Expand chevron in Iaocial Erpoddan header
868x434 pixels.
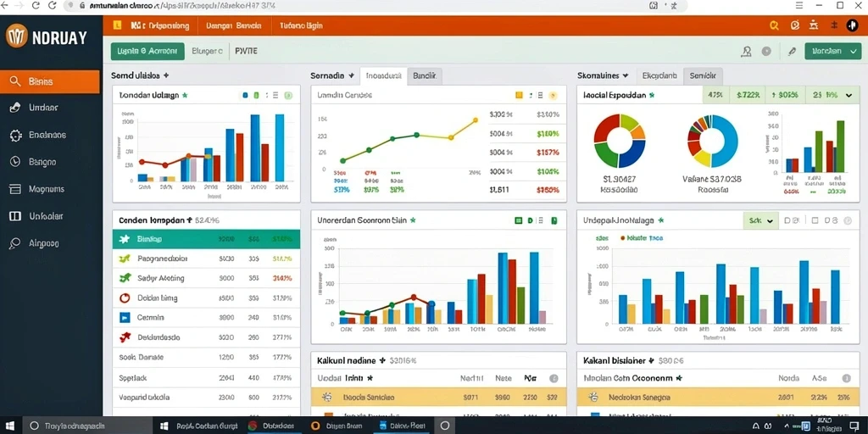click(x=849, y=95)
